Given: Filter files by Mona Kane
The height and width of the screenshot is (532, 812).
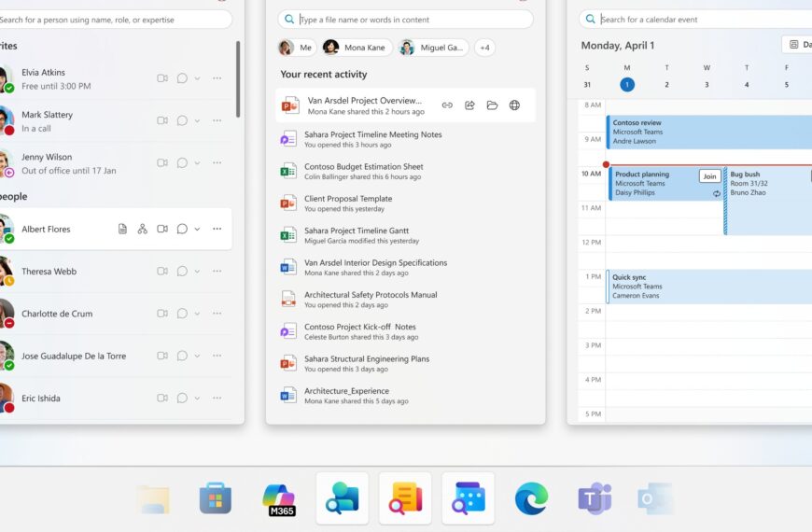Looking at the screenshot, I should (357, 48).
